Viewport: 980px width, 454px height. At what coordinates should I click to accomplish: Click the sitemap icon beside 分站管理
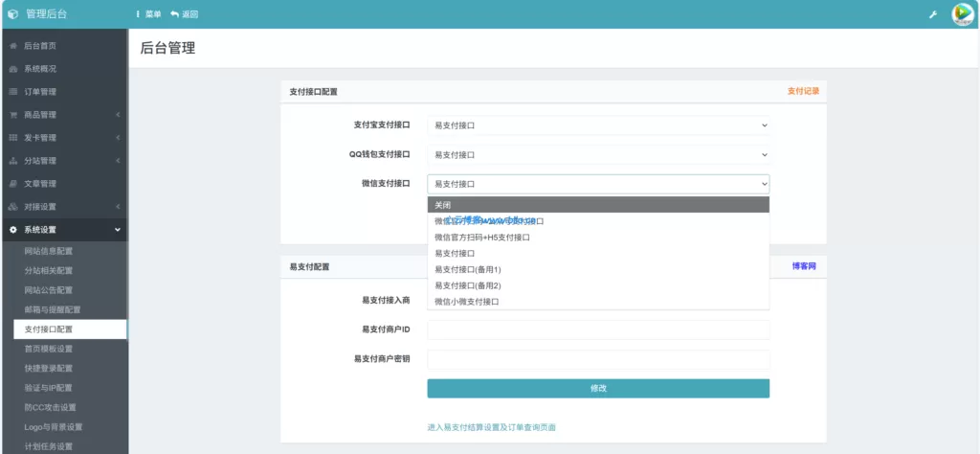click(x=13, y=161)
